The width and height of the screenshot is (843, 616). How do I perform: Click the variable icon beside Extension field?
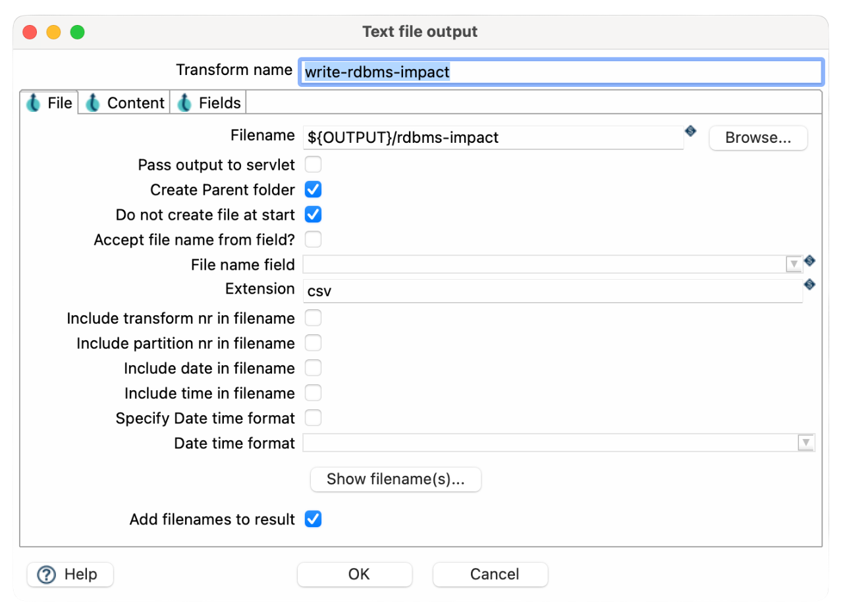click(x=809, y=284)
